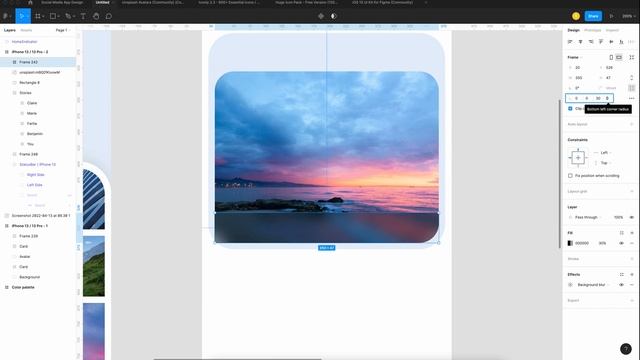Add an Export setting
This screenshot has height=360, width=640.
632,300
